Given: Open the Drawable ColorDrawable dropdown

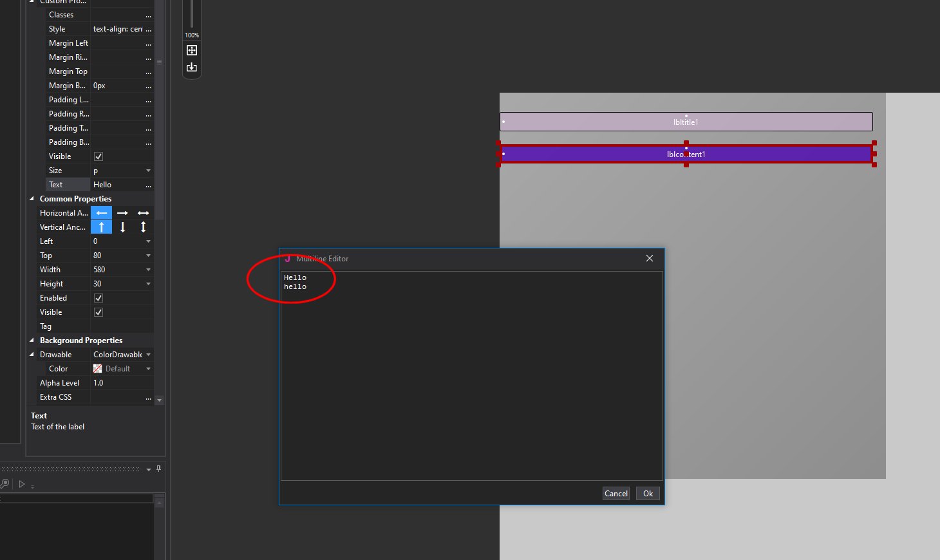Looking at the screenshot, I should click(x=147, y=354).
